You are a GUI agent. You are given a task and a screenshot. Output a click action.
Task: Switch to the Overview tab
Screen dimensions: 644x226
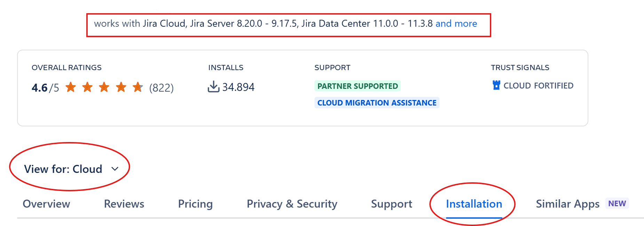pyautogui.click(x=46, y=204)
